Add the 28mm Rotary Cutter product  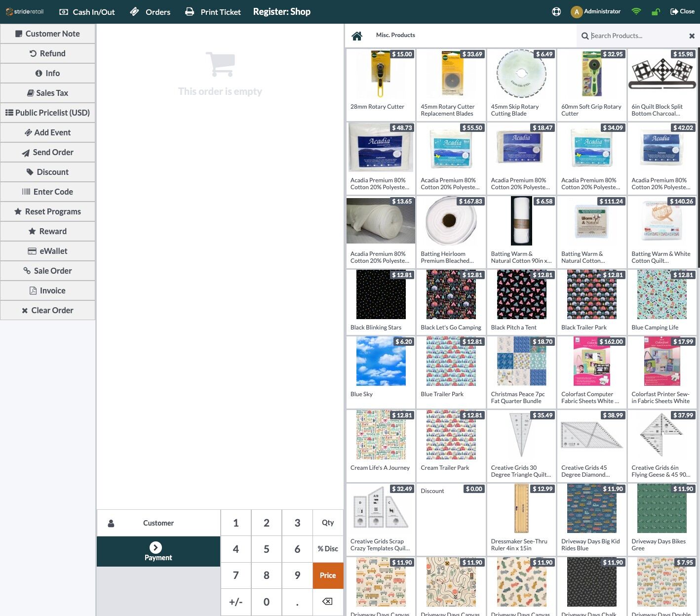(381, 84)
